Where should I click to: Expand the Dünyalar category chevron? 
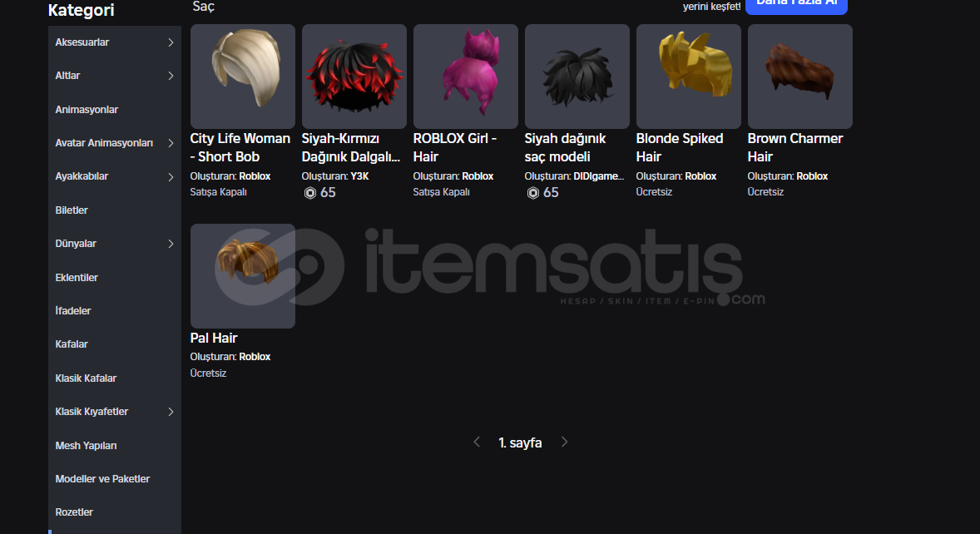click(171, 244)
